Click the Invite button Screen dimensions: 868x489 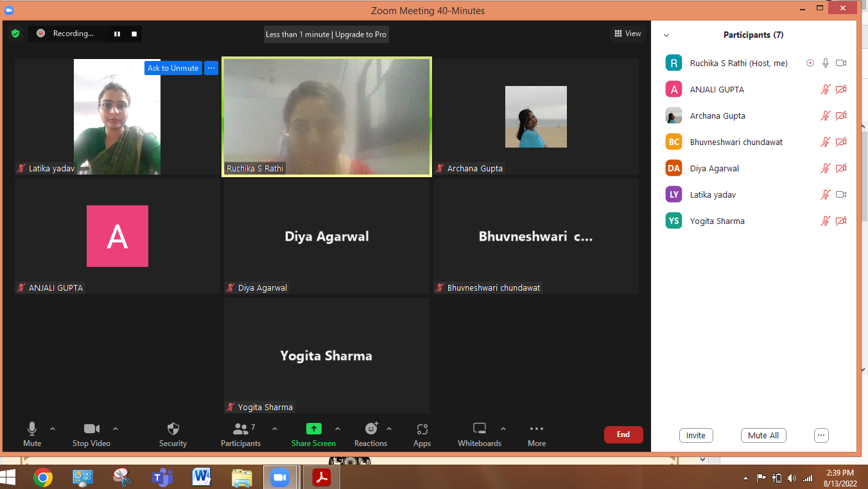point(696,435)
